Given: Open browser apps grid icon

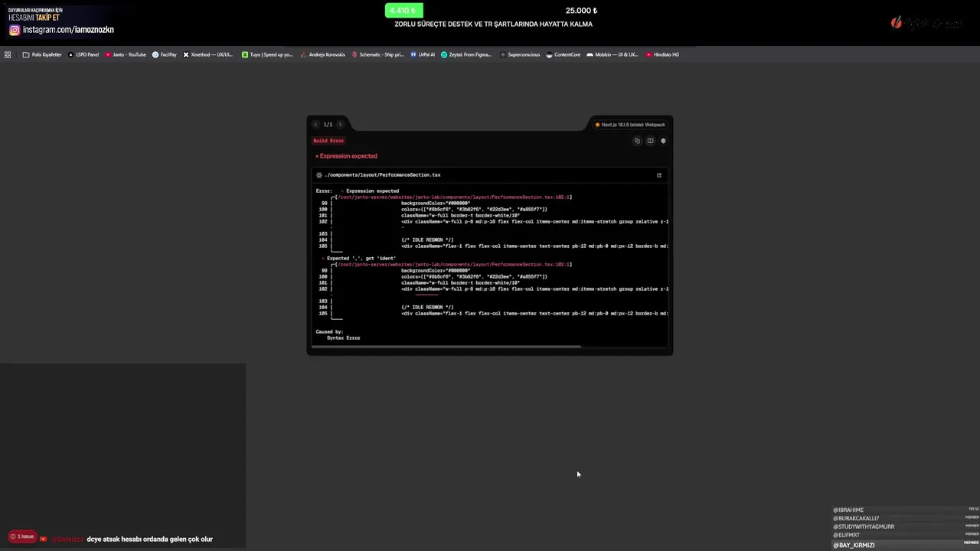Looking at the screenshot, I should coord(8,55).
